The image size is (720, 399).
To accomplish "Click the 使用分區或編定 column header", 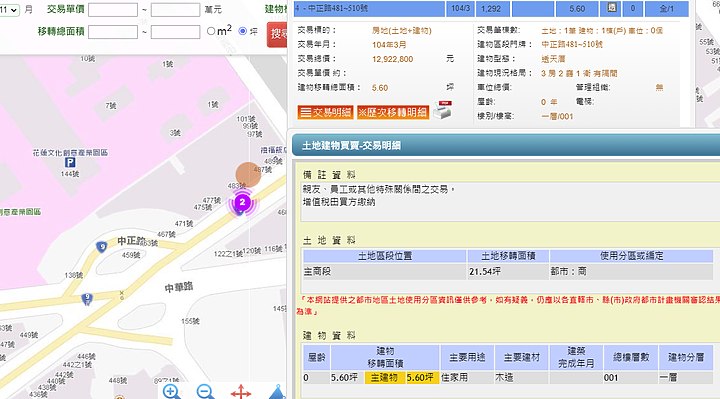I will coord(631,256).
